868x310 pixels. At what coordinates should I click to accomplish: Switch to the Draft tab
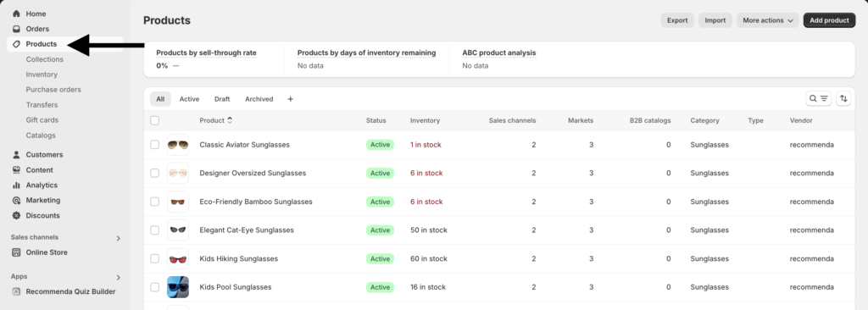(x=222, y=99)
